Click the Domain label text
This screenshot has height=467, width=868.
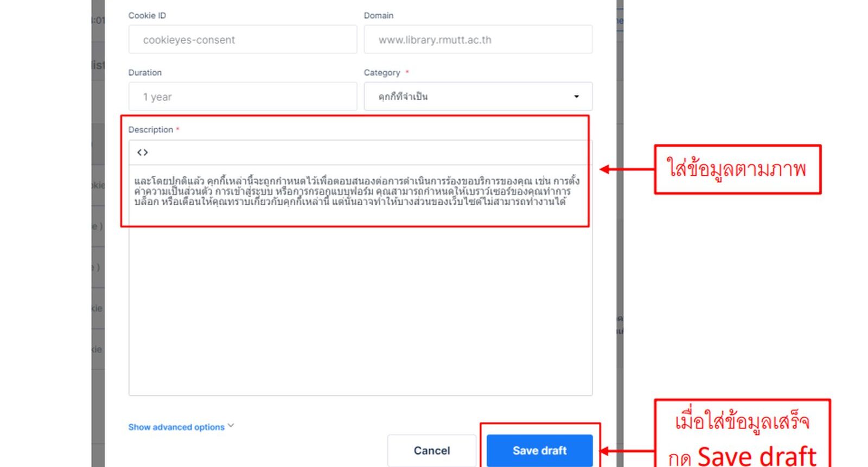pos(379,16)
